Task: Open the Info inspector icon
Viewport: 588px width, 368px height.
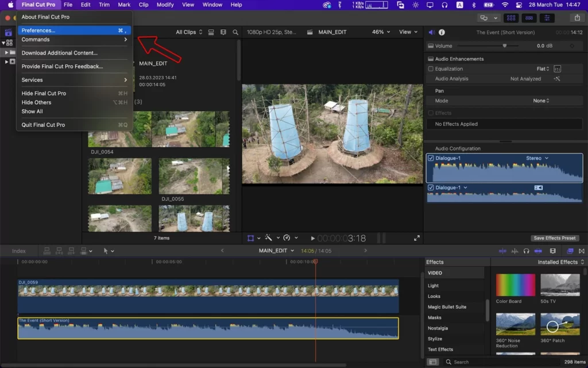Action: (x=442, y=32)
